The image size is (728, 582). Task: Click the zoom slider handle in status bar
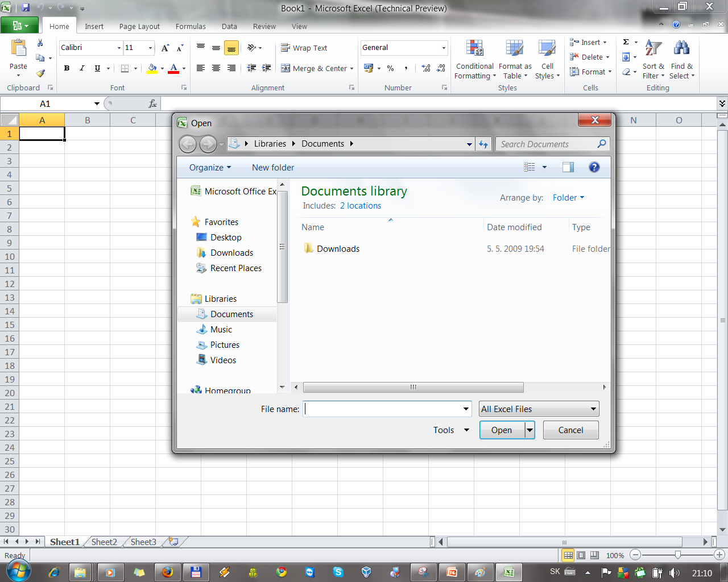point(677,555)
